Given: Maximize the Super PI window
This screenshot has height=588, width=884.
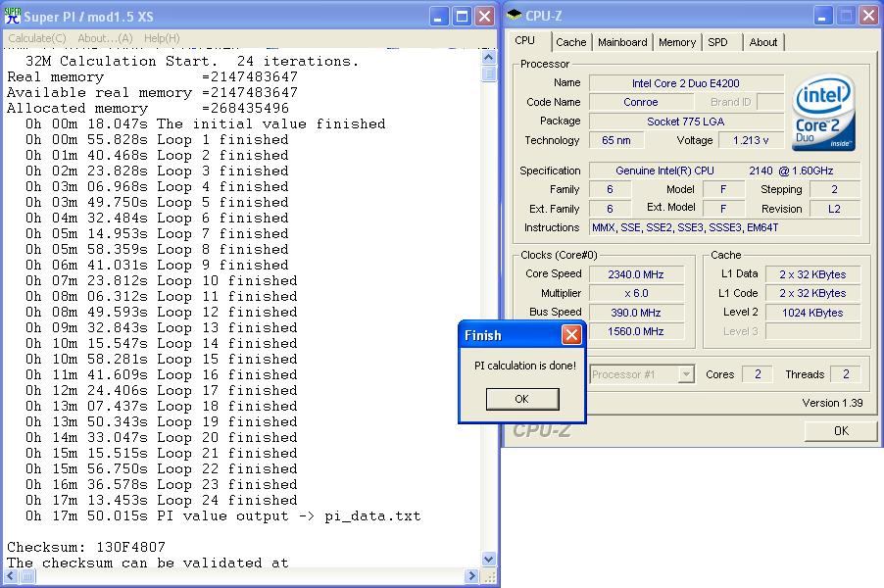Looking at the screenshot, I should click(462, 17).
